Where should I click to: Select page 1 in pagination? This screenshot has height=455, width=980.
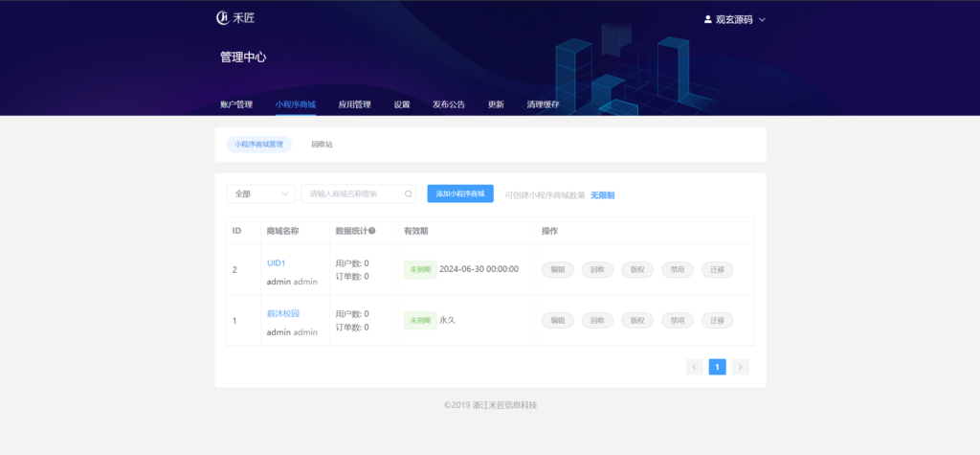click(x=717, y=366)
